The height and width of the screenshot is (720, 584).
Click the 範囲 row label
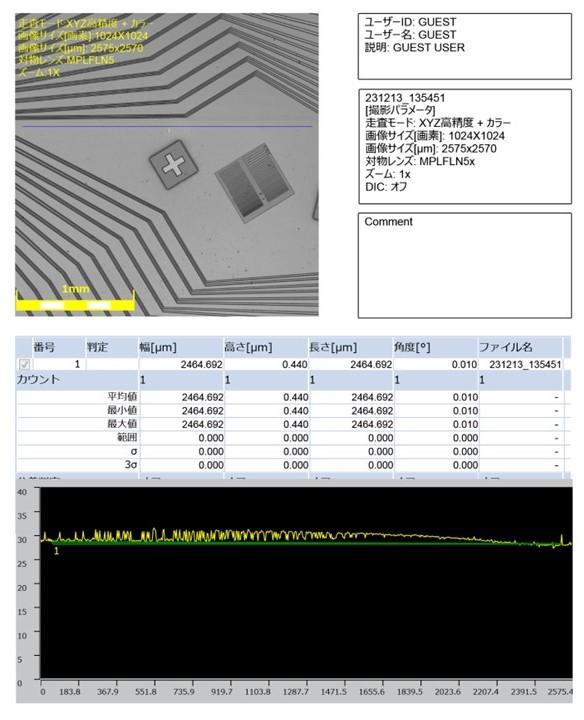127,437
